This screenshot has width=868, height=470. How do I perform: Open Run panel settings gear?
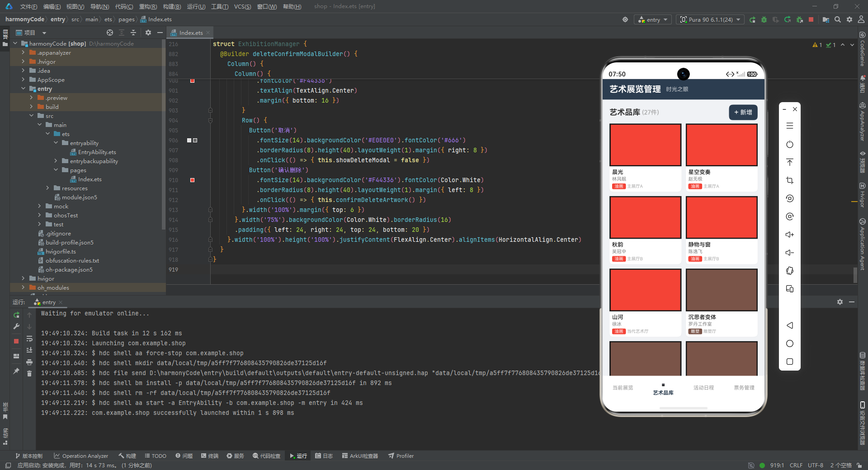840,302
